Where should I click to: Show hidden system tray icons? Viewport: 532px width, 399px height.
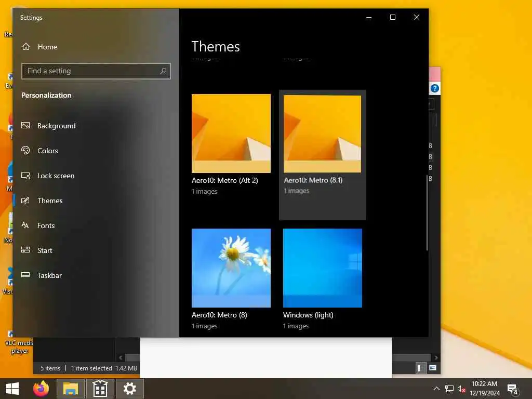click(436, 389)
